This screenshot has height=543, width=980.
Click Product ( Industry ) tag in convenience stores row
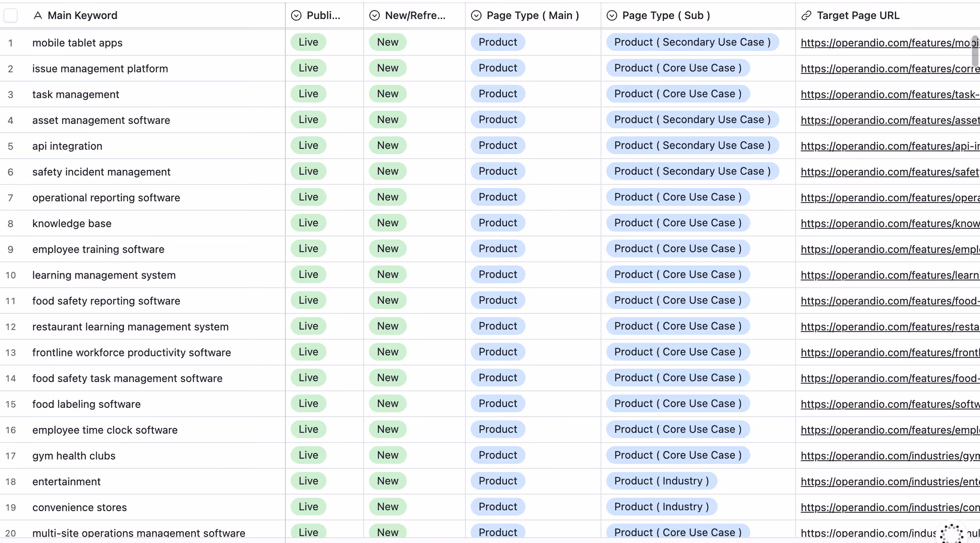661,507
